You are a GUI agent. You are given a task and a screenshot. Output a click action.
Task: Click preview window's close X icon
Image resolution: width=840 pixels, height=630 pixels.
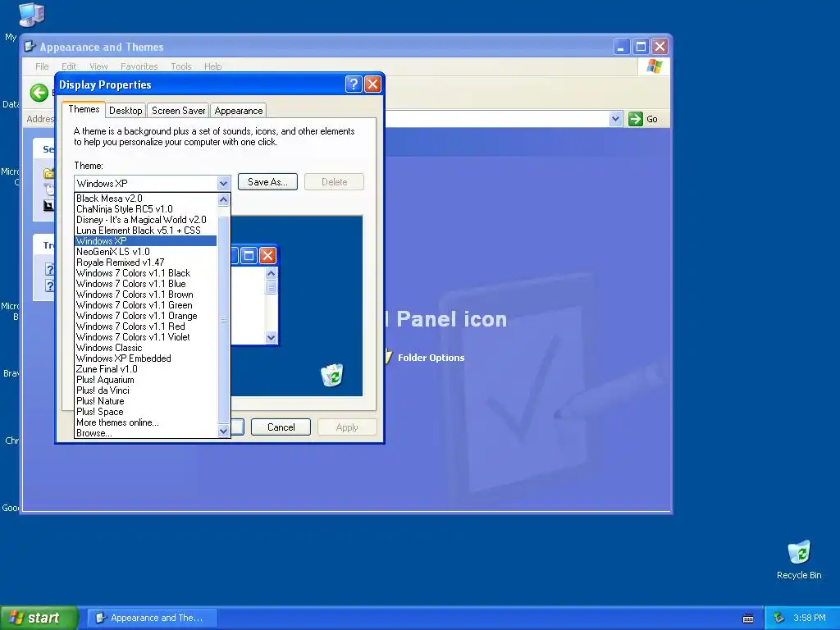click(x=268, y=256)
